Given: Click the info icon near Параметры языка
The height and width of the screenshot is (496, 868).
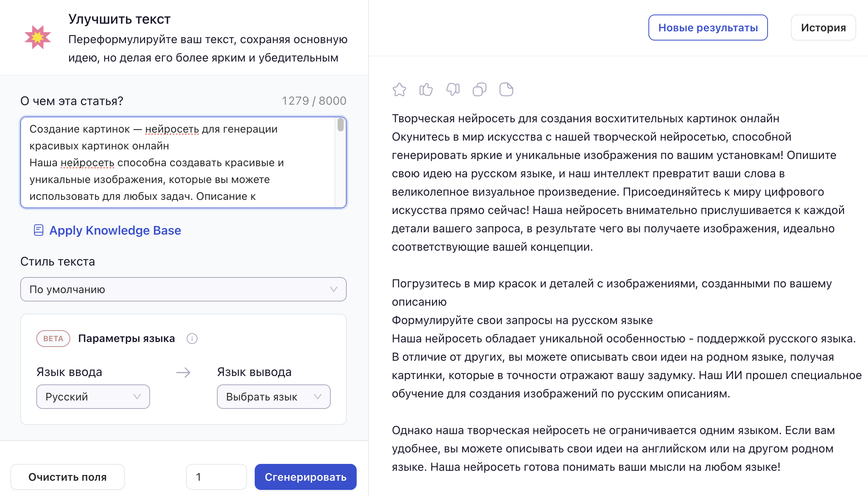Looking at the screenshot, I should [192, 339].
